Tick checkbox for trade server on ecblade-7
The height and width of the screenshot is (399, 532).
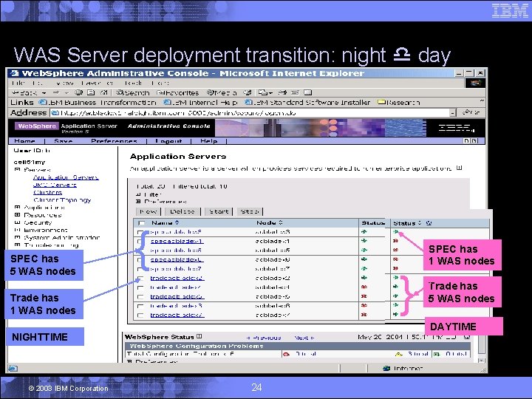click(140, 316)
